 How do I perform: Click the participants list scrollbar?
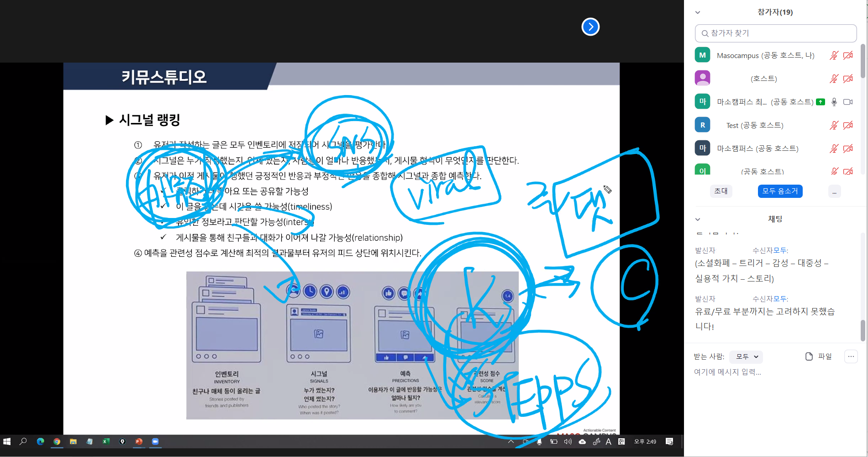pyautogui.click(x=863, y=62)
